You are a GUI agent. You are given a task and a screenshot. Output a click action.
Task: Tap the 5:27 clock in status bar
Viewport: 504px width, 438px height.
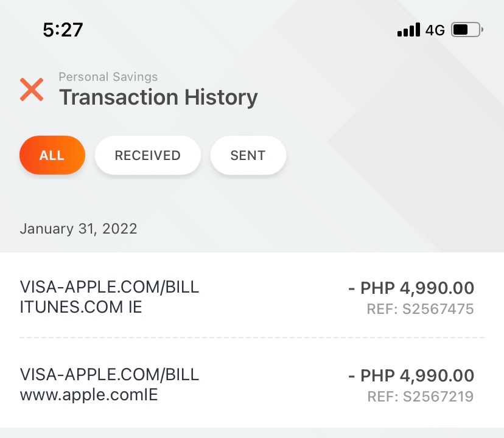click(x=63, y=30)
